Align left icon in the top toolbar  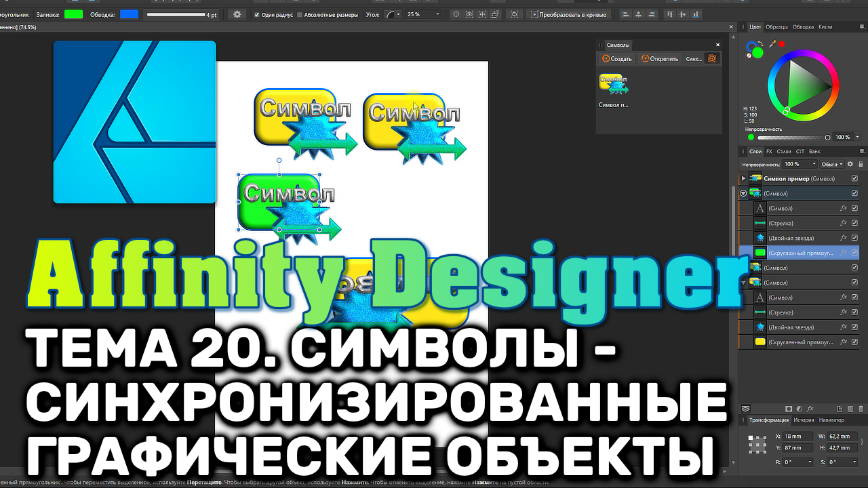click(625, 14)
